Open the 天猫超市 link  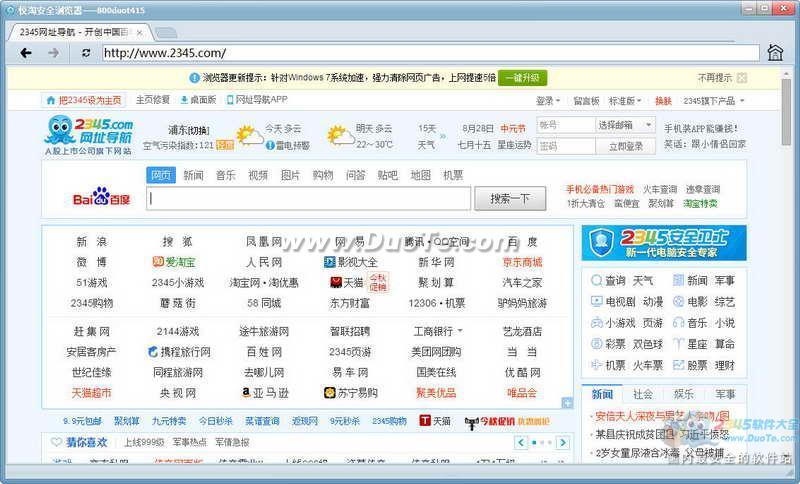pos(91,393)
